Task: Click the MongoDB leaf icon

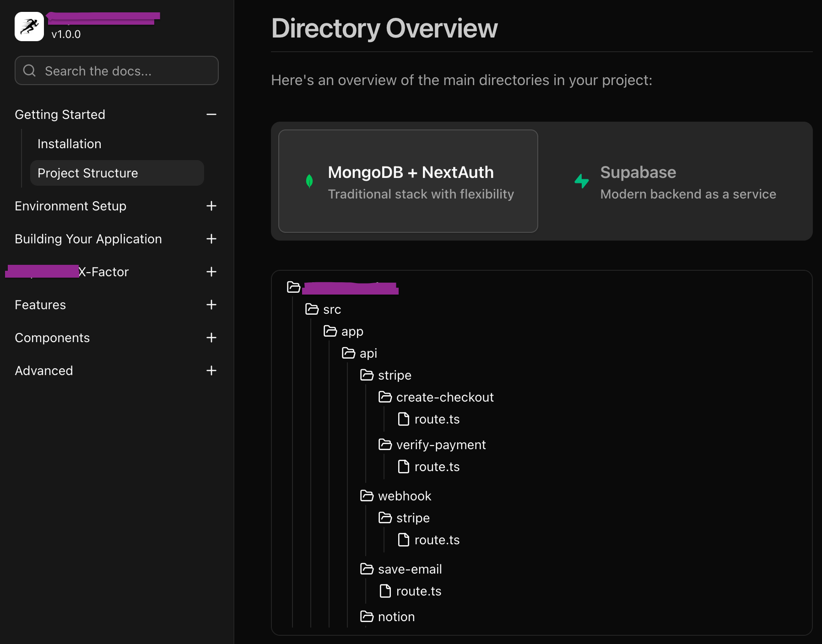Action: (x=309, y=181)
